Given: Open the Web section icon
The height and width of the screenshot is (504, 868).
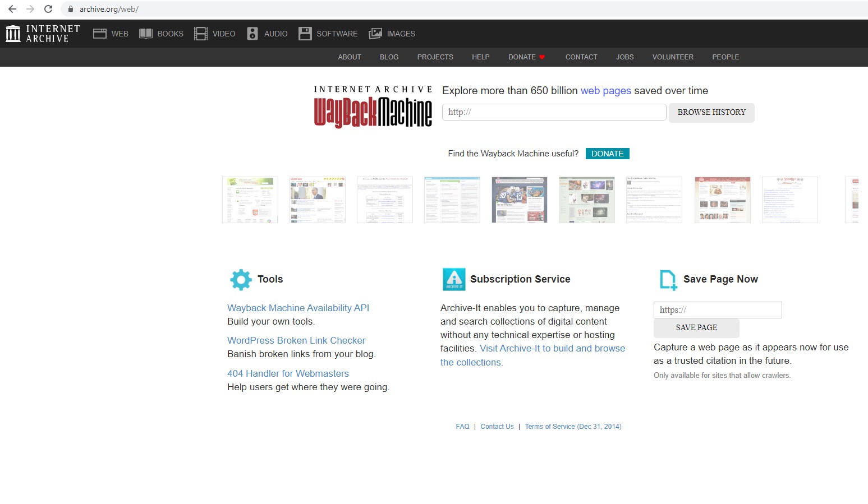Looking at the screenshot, I should tap(100, 34).
